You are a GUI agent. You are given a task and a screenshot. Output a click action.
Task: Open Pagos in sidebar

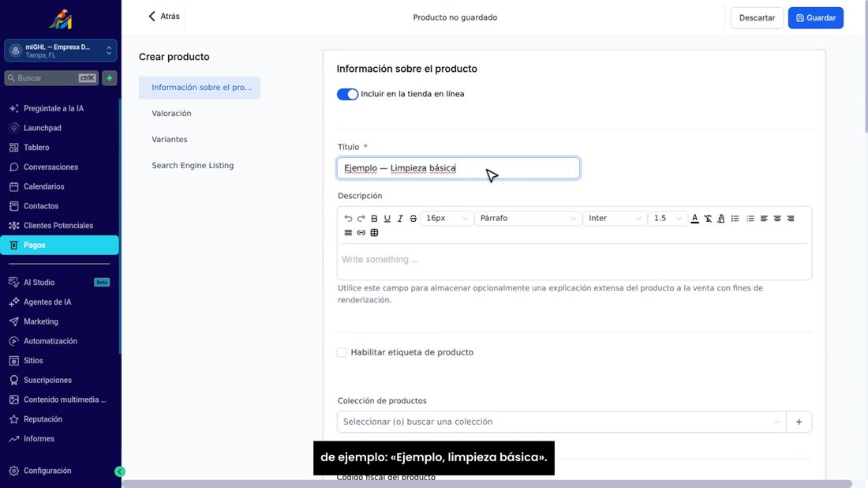tap(59, 245)
